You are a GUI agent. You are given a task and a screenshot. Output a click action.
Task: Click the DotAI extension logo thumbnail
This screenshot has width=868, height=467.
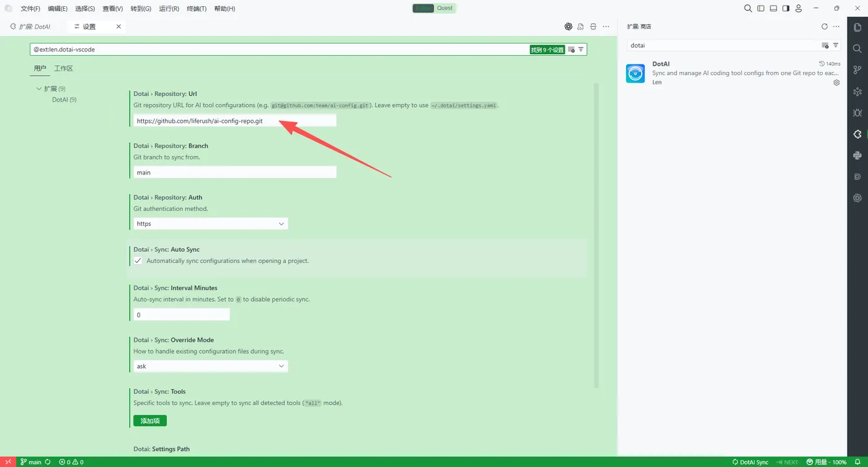click(635, 73)
